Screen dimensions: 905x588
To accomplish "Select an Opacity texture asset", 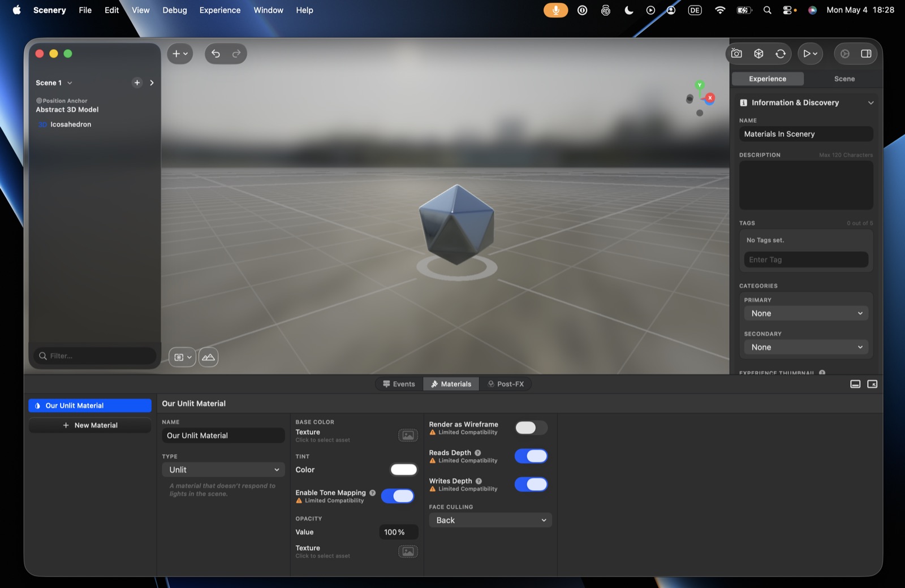I will coord(408,551).
